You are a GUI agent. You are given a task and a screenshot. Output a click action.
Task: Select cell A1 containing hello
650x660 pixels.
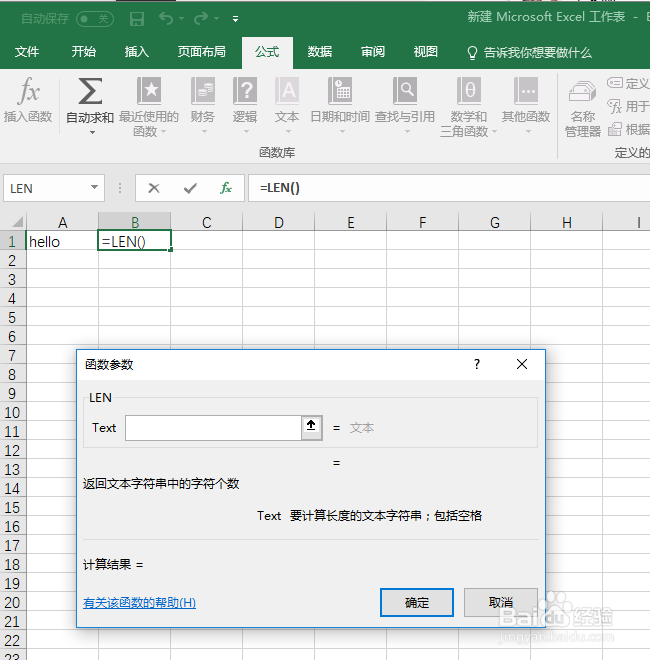tap(62, 242)
